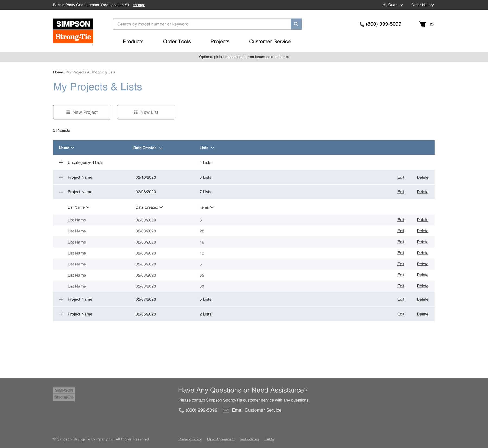Open the Products menu
This screenshot has width=488, height=448.
pos(133,41)
